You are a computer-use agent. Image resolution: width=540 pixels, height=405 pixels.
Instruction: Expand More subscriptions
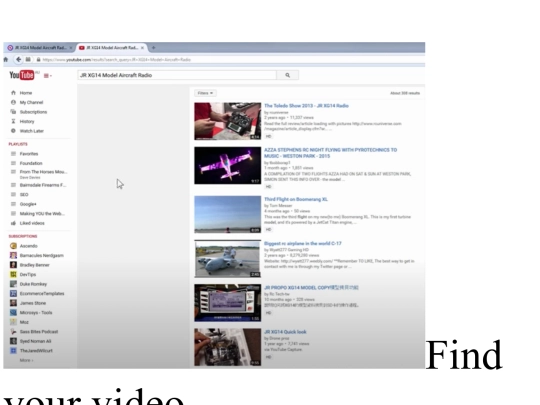point(27,360)
